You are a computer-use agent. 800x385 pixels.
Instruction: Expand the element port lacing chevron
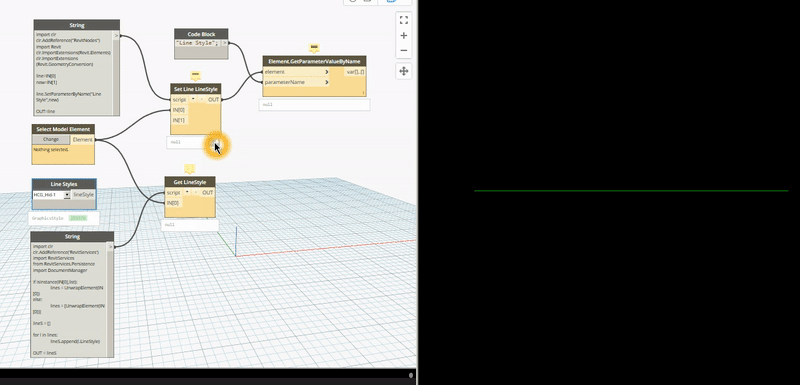327,72
